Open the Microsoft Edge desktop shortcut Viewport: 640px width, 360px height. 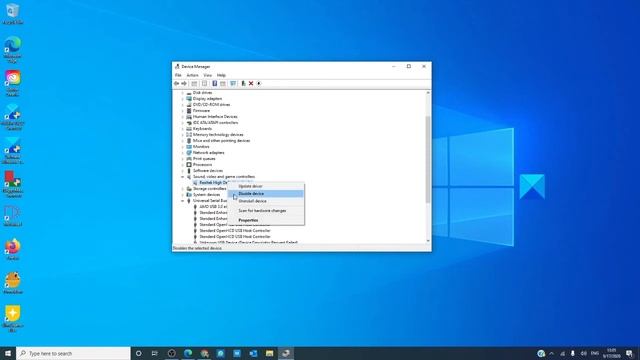13,49
